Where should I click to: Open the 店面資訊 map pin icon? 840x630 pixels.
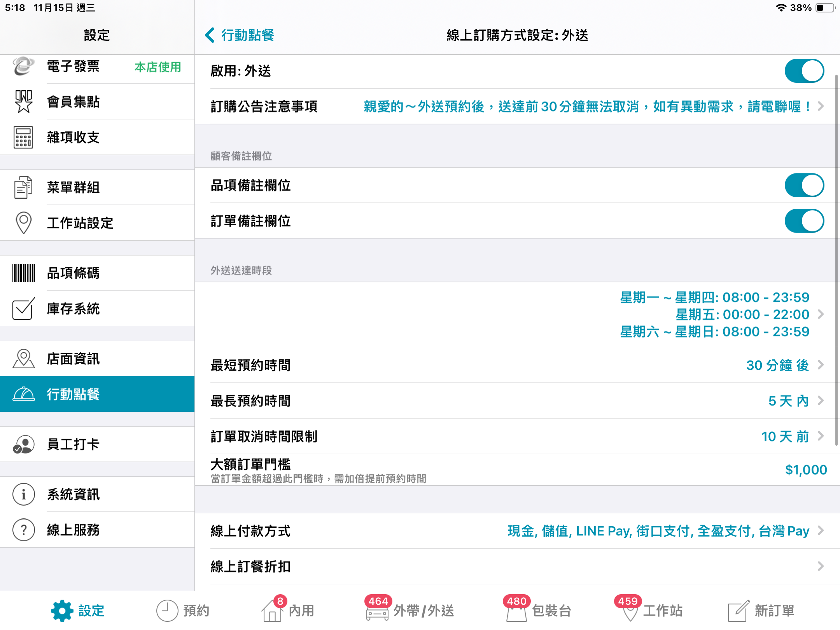23,359
